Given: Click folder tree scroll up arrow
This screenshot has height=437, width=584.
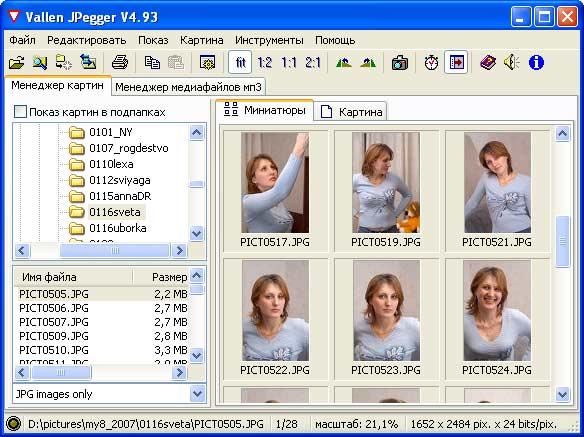Looking at the screenshot, I should (197, 132).
